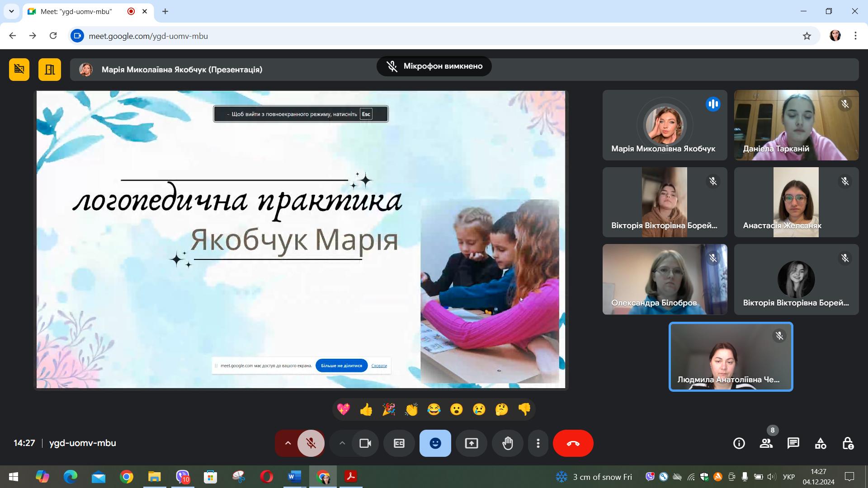The image size is (868, 488).
Task: Expand the audio settings chevron
Action: [x=288, y=443]
